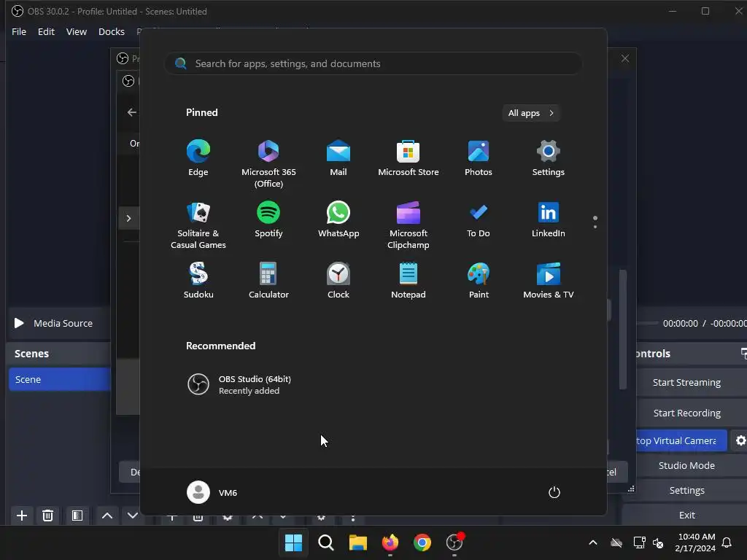Open clock and date 10:40 AM
The height and width of the screenshot is (560, 747).
[x=695, y=542]
